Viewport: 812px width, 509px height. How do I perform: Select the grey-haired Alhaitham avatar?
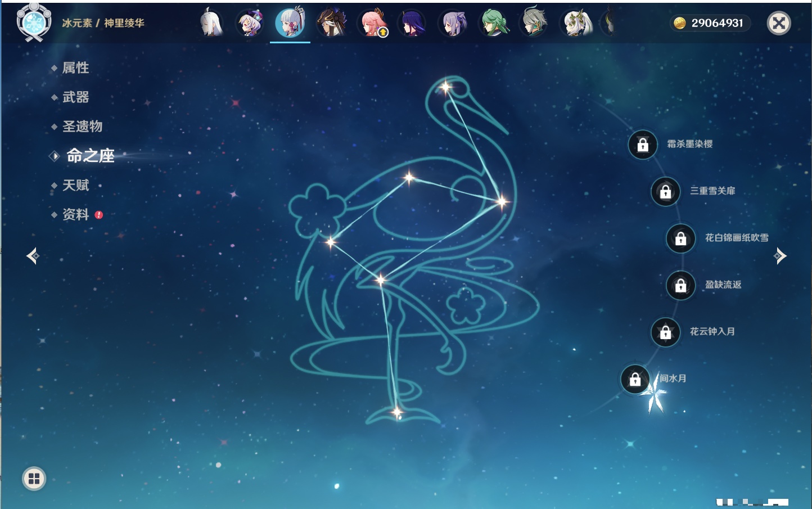pos(534,23)
